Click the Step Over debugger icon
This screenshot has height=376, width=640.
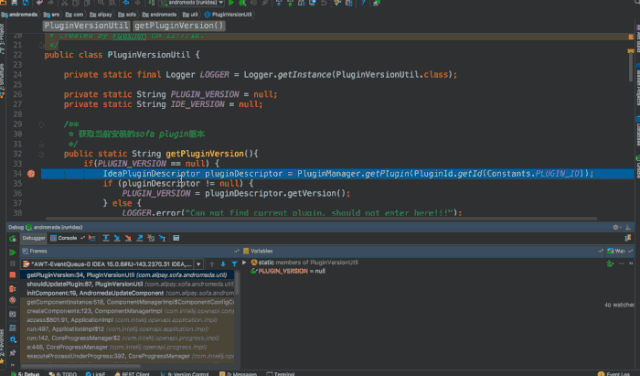click(x=106, y=238)
